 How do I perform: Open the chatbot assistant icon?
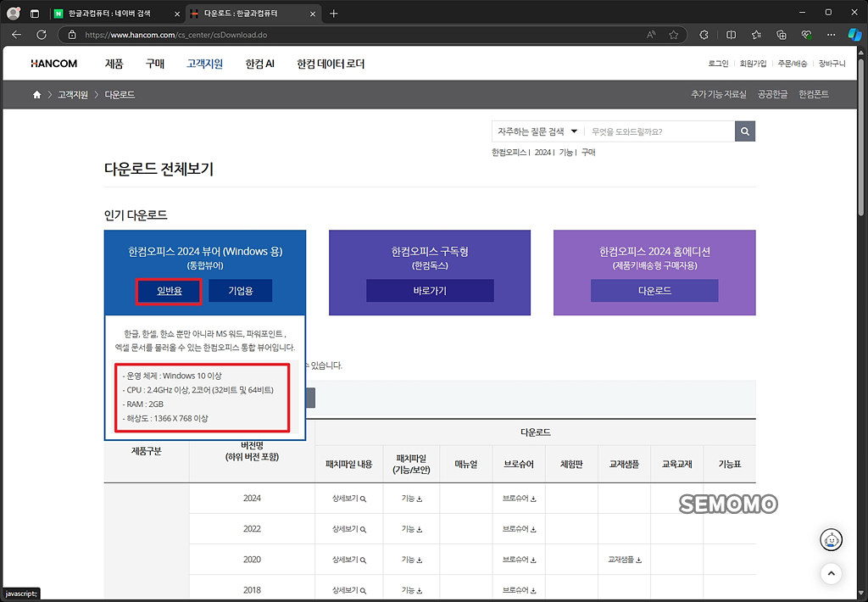[x=831, y=539]
